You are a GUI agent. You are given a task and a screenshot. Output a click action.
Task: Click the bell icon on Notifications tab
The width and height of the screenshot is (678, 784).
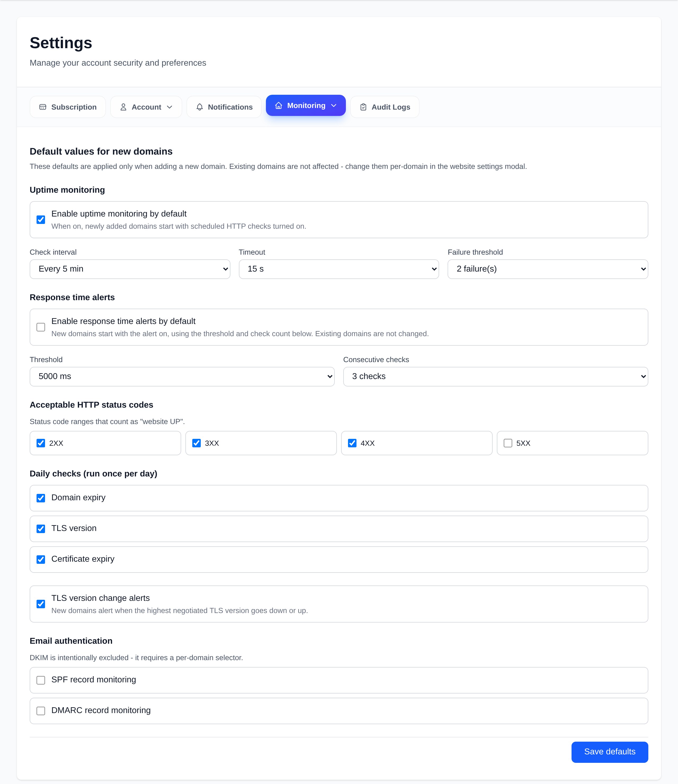point(199,107)
